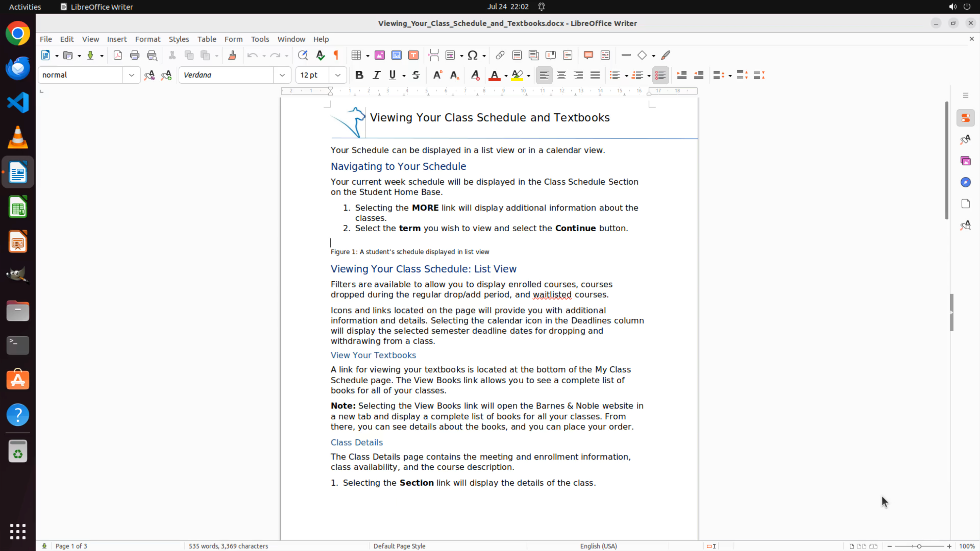Open the Navigator sidebar panel
980x551 pixels.
[x=966, y=182]
